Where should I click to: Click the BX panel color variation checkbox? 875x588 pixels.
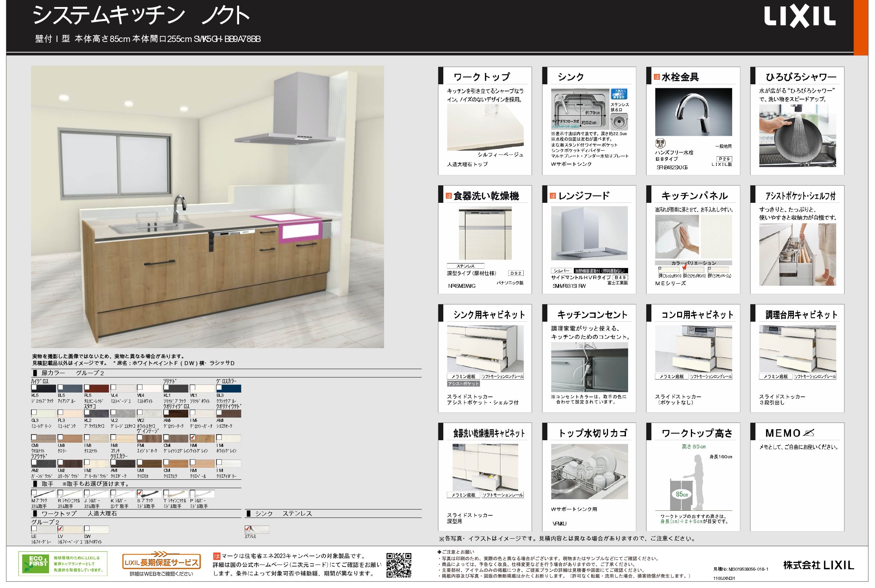pyautogui.click(x=684, y=268)
